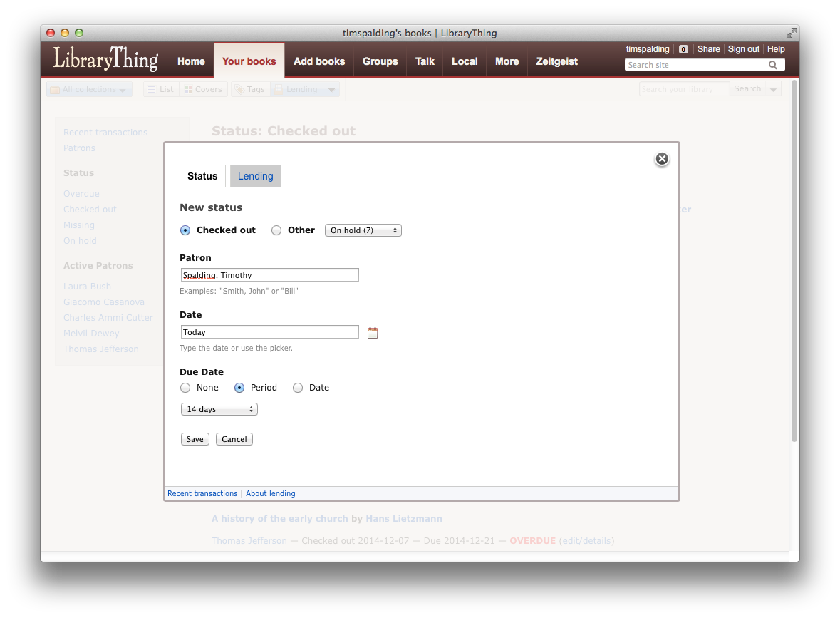Switch to Covers view in toolbar

(204, 90)
